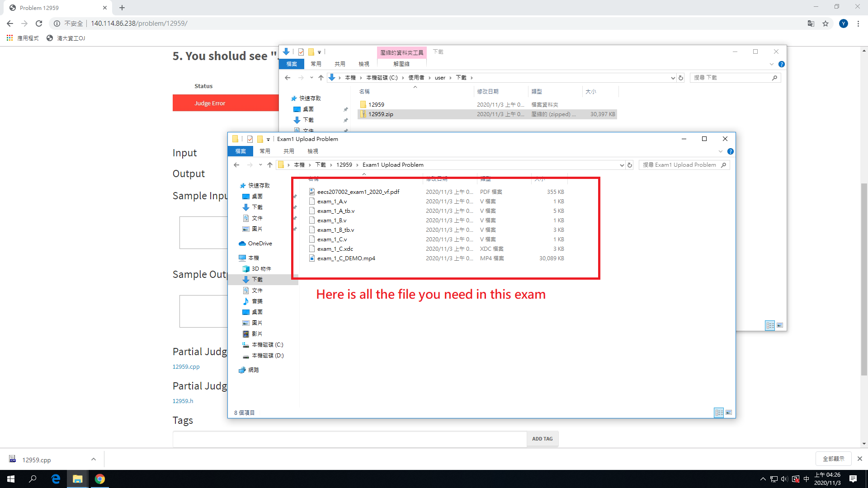Click the language input indicator in system tray

(x=807, y=479)
